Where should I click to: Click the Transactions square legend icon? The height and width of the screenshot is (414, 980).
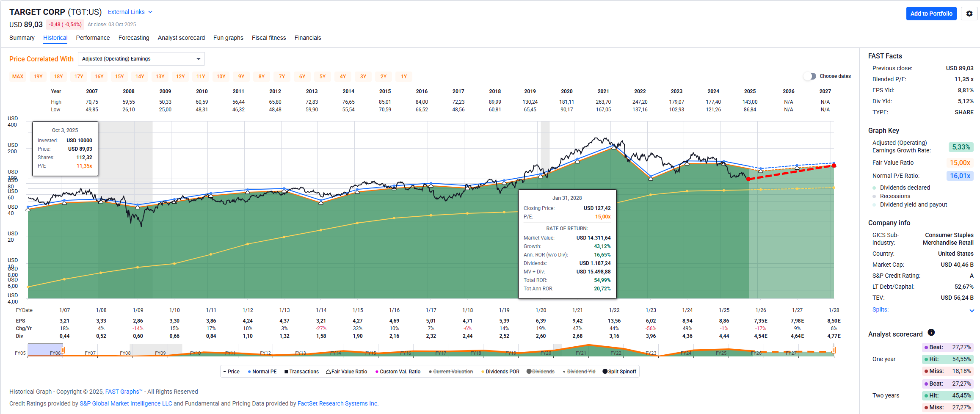point(286,372)
